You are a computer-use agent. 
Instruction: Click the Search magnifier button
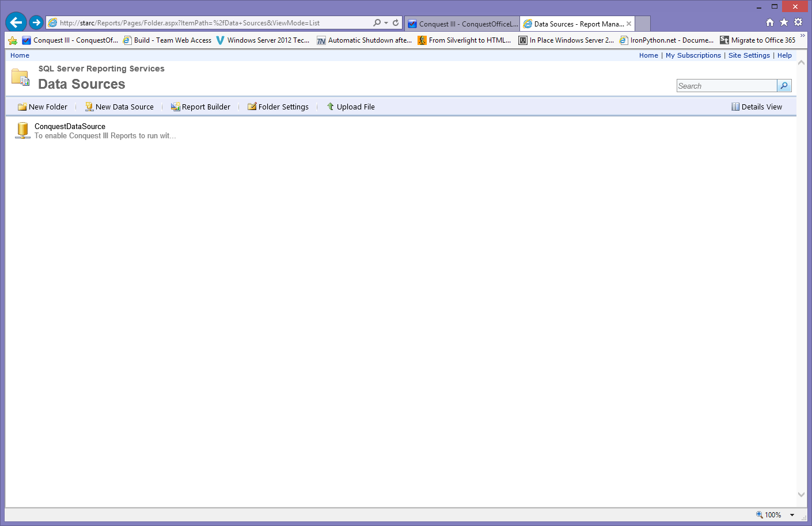pyautogui.click(x=784, y=86)
